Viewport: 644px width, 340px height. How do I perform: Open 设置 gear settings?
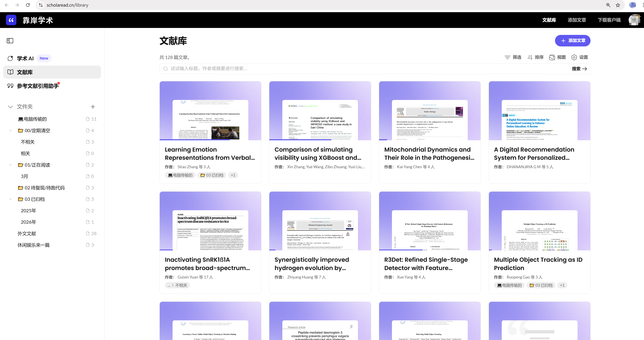point(580,57)
